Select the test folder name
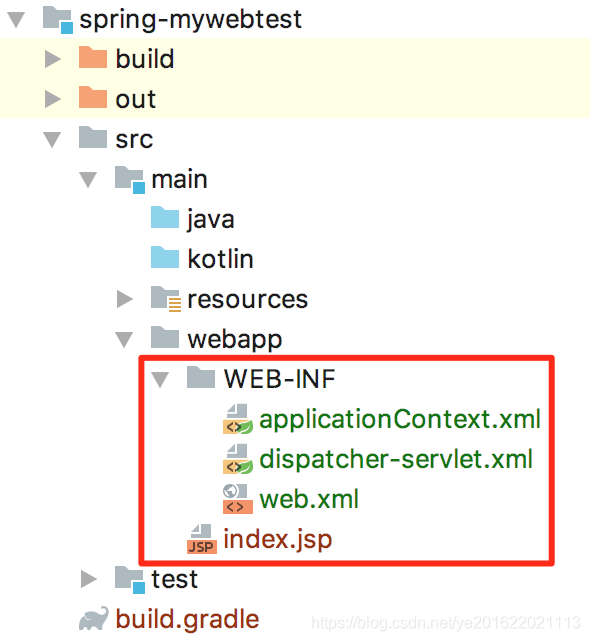This screenshot has height=641, width=590. click(175, 580)
